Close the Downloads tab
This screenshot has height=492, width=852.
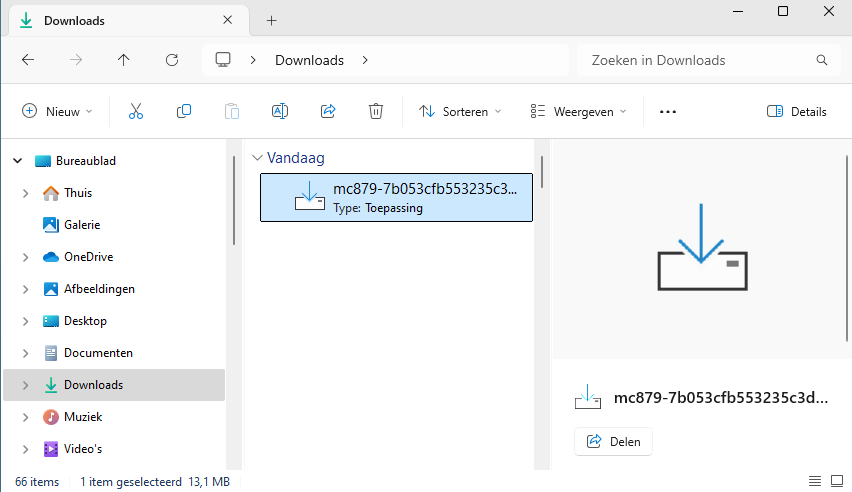tap(228, 20)
